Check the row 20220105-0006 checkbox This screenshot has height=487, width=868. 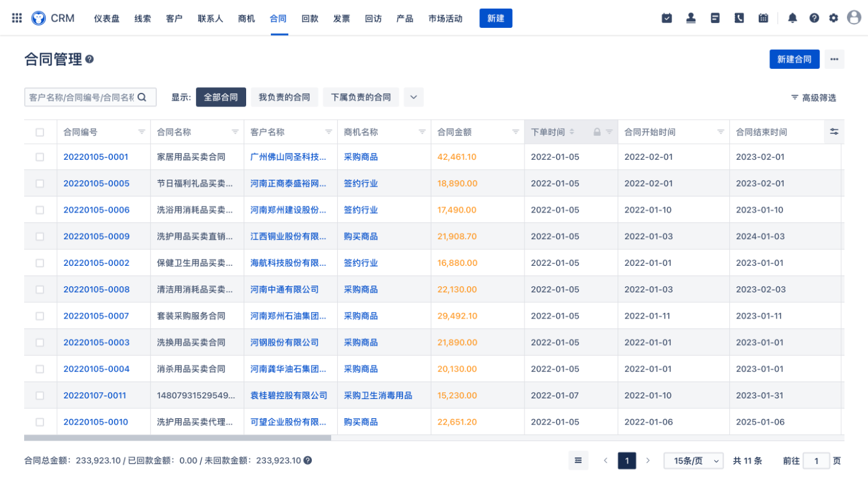click(x=40, y=210)
